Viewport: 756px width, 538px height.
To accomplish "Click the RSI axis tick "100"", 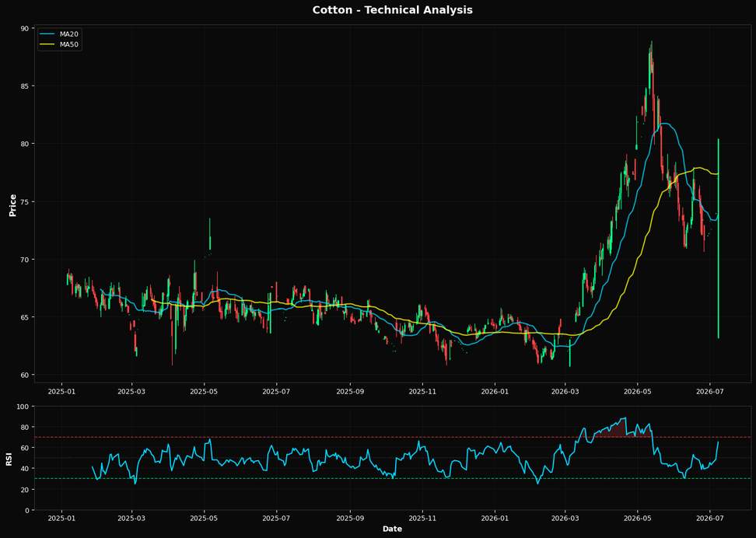I will click(x=23, y=407).
